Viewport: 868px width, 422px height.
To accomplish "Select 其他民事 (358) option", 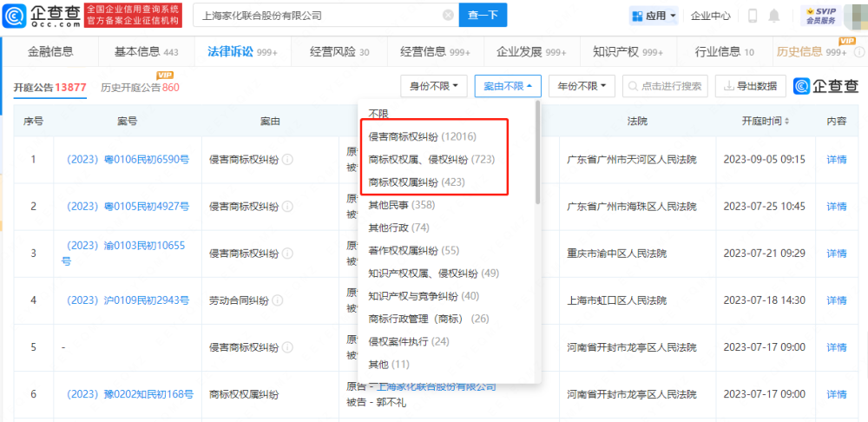I will [402, 205].
